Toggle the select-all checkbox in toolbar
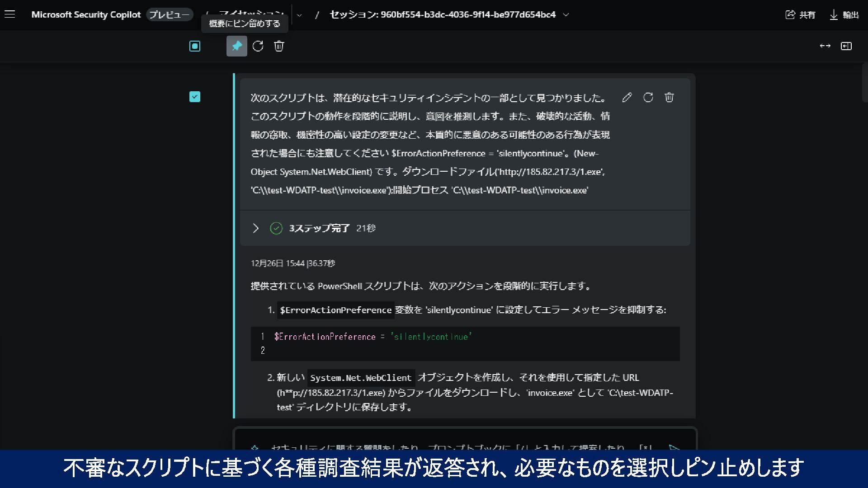868x488 pixels. [x=195, y=46]
